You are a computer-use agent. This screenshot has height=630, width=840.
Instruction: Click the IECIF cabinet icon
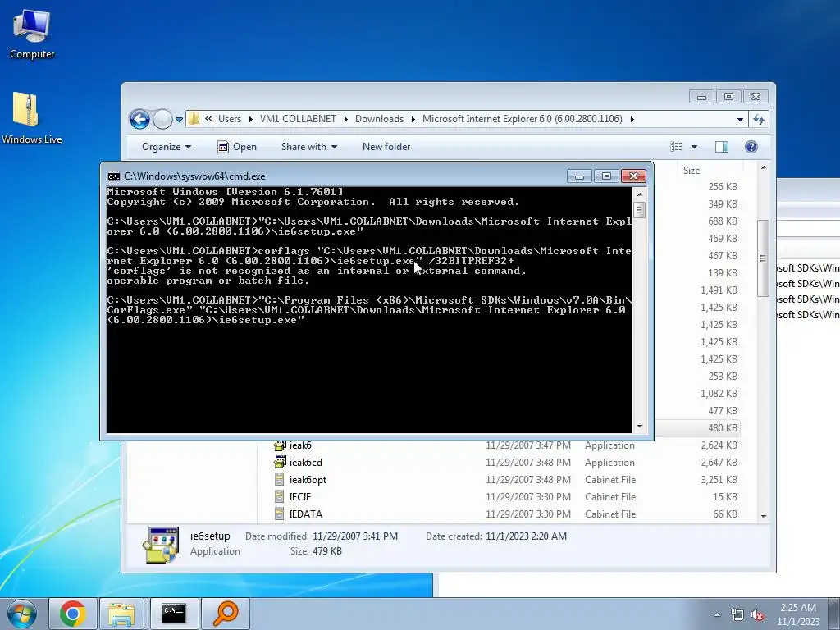[279, 496]
